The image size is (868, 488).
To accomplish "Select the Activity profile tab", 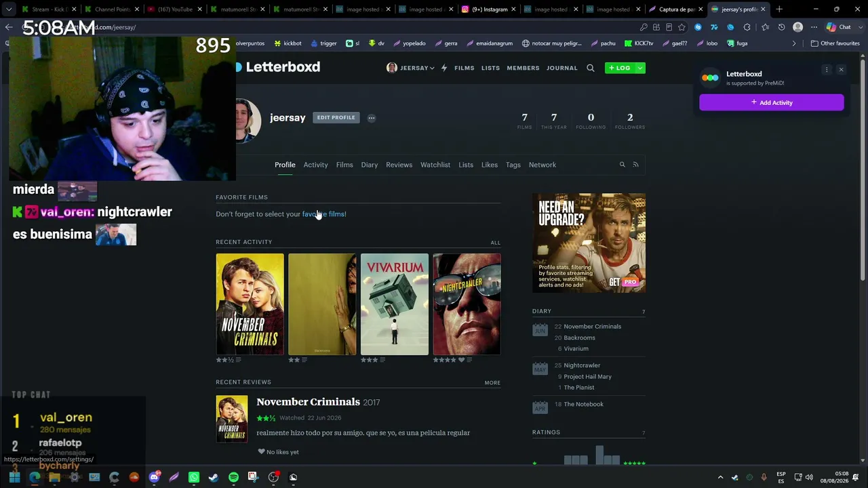I will [x=315, y=165].
